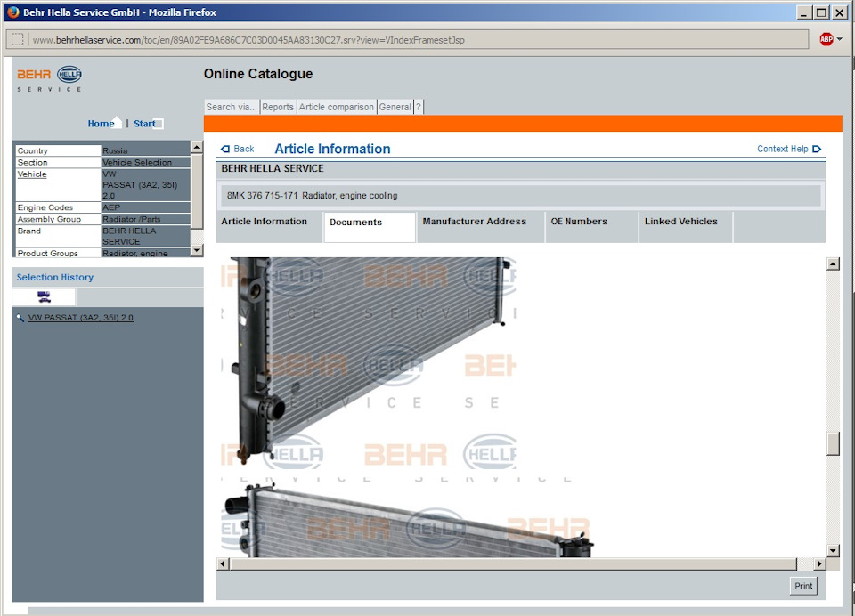Click the Russia country value
The image size is (855, 616).
pyautogui.click(x=115, y=150)
